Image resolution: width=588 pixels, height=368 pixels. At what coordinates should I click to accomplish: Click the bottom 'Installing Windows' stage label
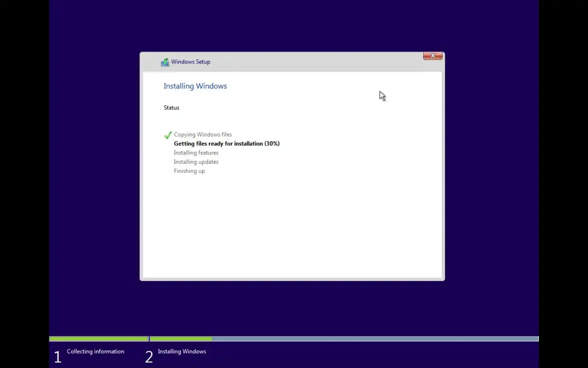coord(182,351)
